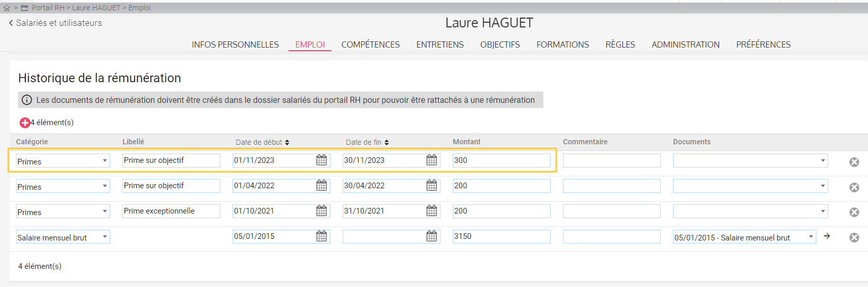Expand category dropdown of Salaire mensuel brut row
868x287 pixels.
[x=105, y=237]
